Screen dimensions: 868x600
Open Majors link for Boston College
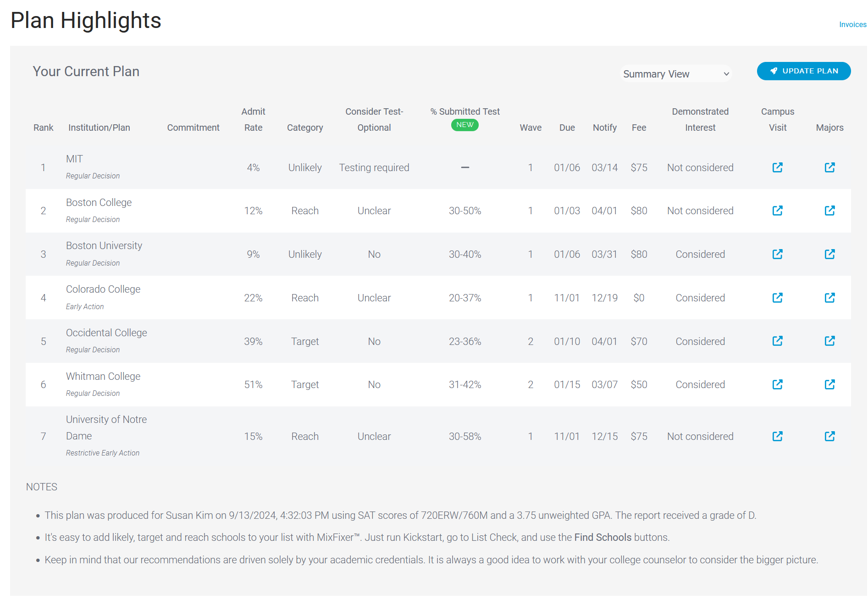[x=829, y=211]
